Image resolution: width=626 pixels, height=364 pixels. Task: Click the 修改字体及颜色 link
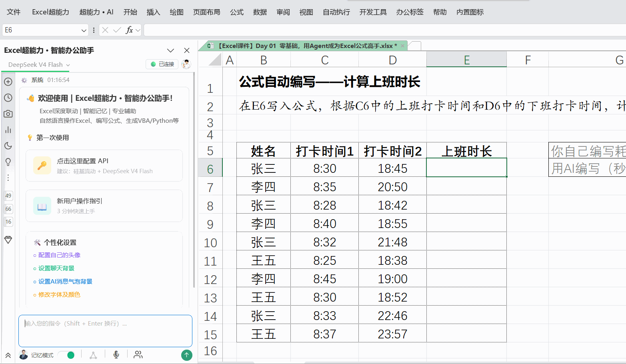point(59,295)
